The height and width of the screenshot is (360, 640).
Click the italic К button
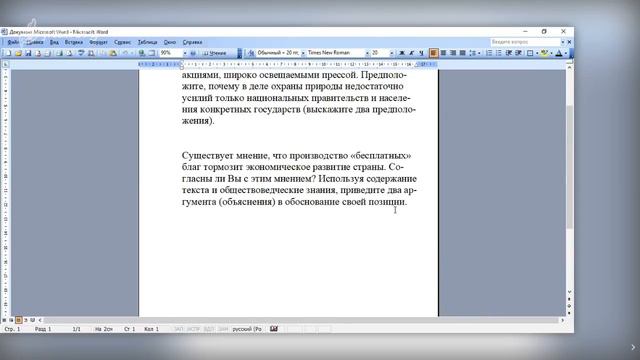(411, 53)
